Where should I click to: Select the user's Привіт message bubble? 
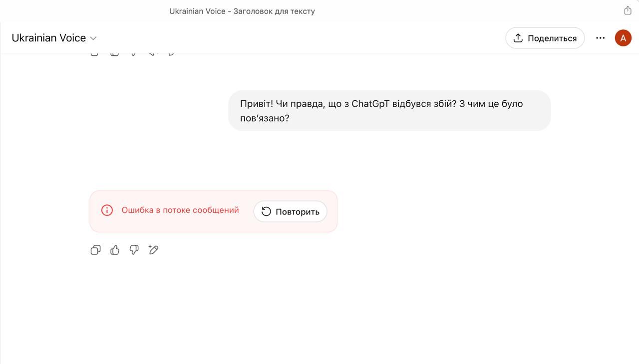(390, 110)
